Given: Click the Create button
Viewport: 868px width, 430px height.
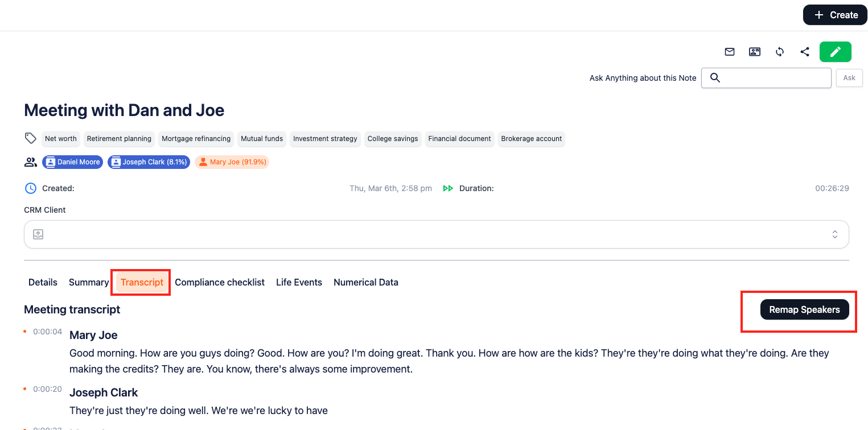Looking at the screenshot, I should 835,15.
